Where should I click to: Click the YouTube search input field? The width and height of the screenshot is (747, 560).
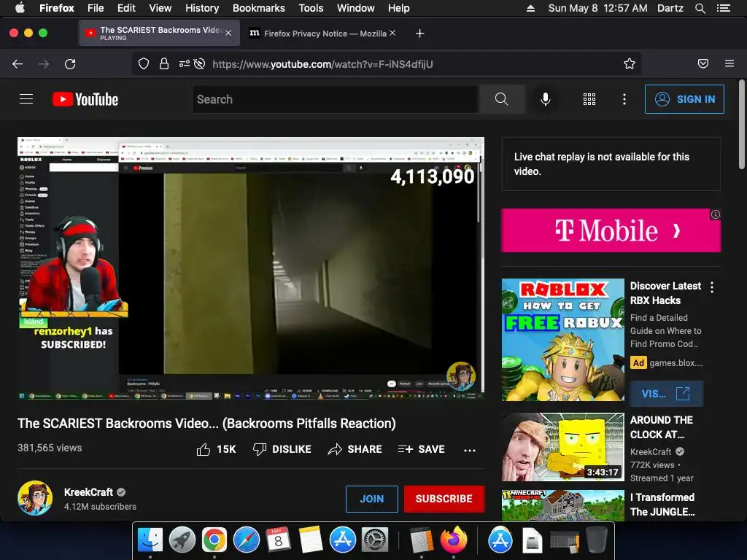tap(336, 99)
